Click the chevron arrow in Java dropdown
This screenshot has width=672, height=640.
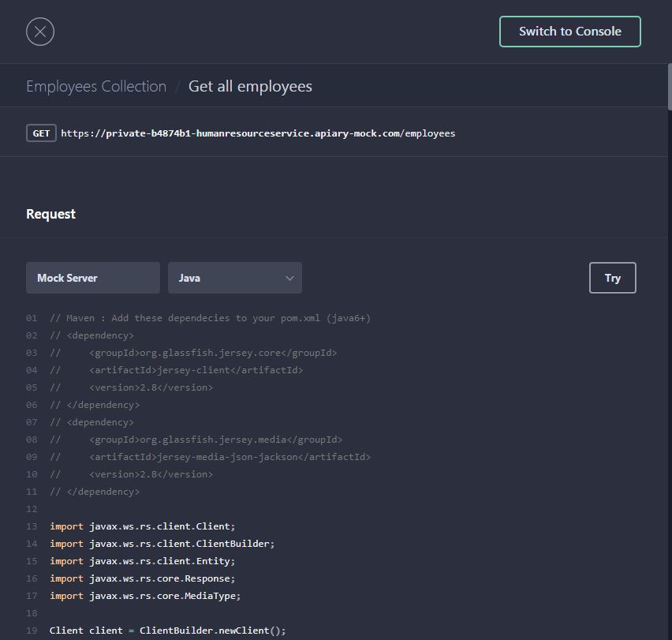(x=289, y=278)
